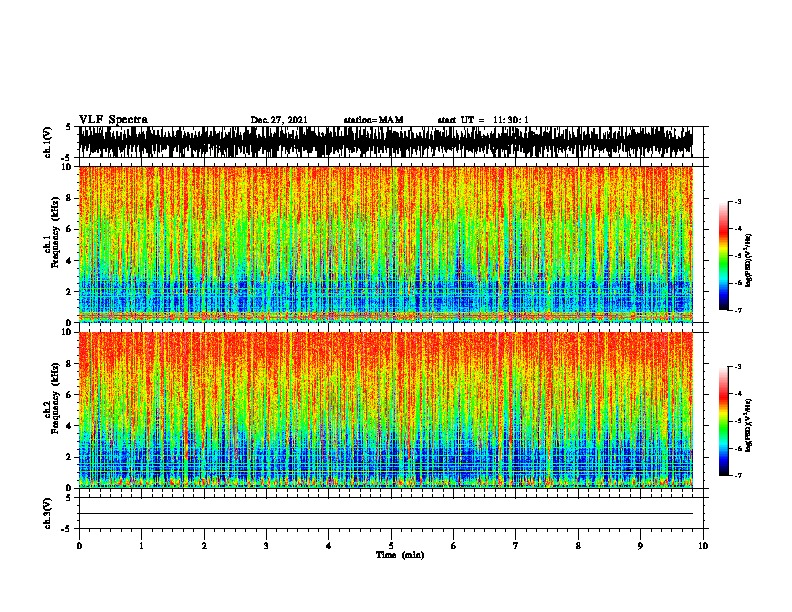Click the time axis tick label "10"
Viewport: 792px width, 612px height.
click(x=703, y=546)
